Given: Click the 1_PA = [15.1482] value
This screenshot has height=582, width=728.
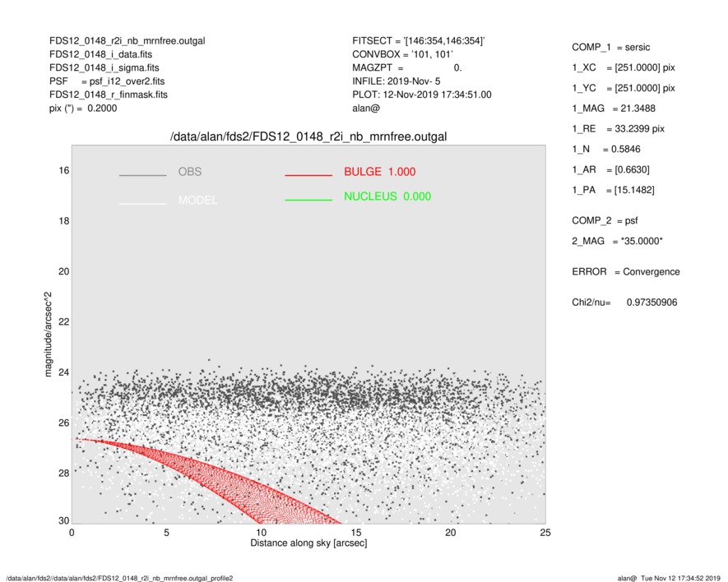Looking at the screenshot, I should pyautogui.click(x=614, y=190).
